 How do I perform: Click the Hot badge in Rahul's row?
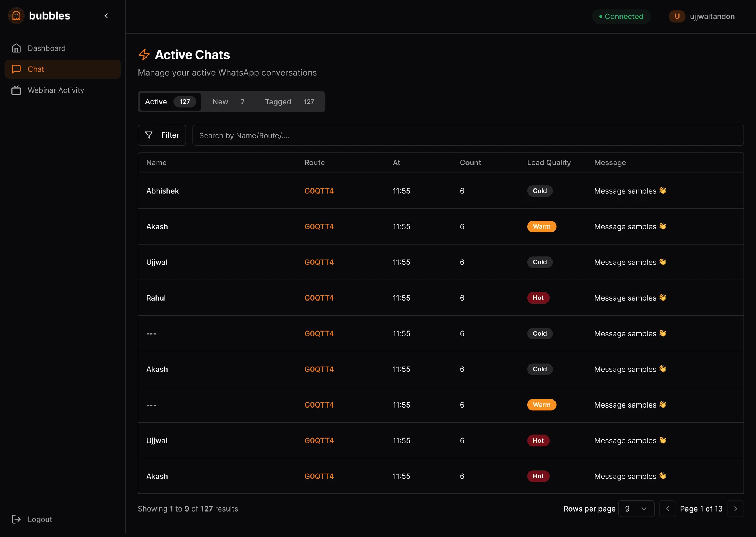point(538,298)
